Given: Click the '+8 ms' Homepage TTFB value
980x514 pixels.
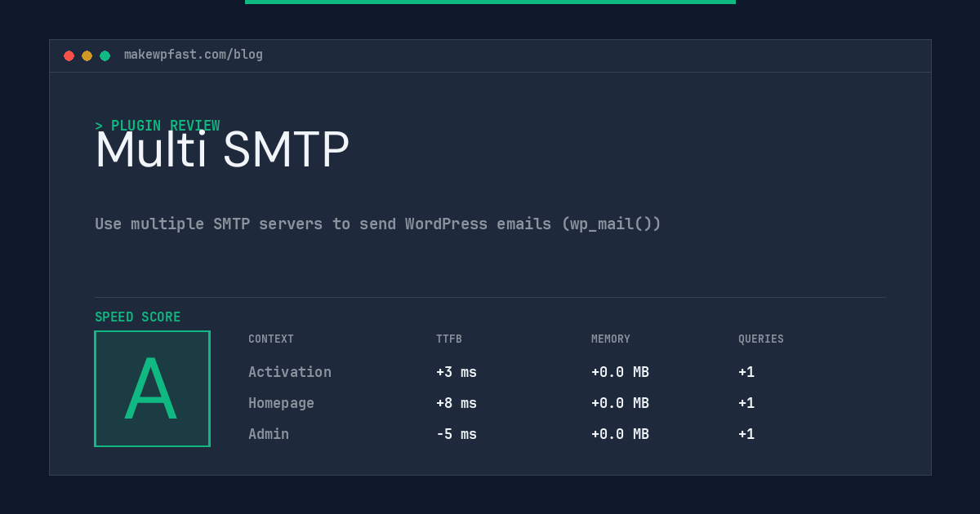Looking at the screenshot, I should click(457, 403).
